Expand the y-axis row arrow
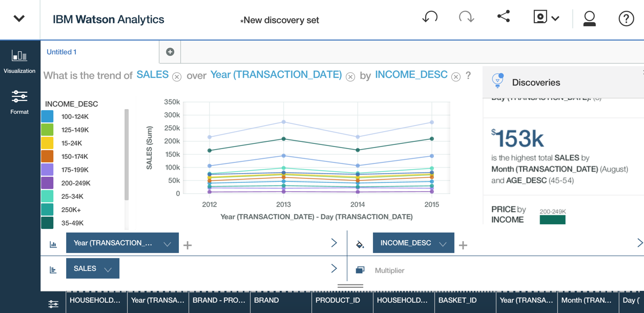644x313 pixels. pyautogui.click(x=334, y=268)
